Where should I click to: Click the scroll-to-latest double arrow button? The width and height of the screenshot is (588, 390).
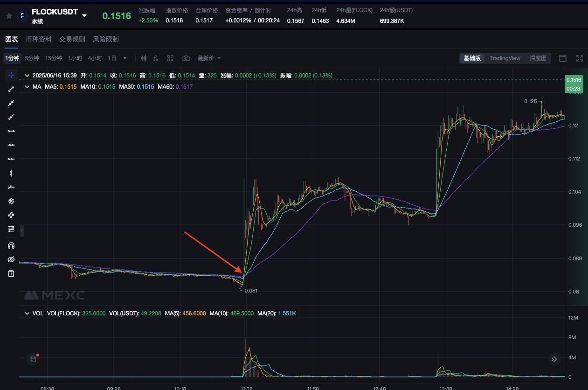point(554,359)
